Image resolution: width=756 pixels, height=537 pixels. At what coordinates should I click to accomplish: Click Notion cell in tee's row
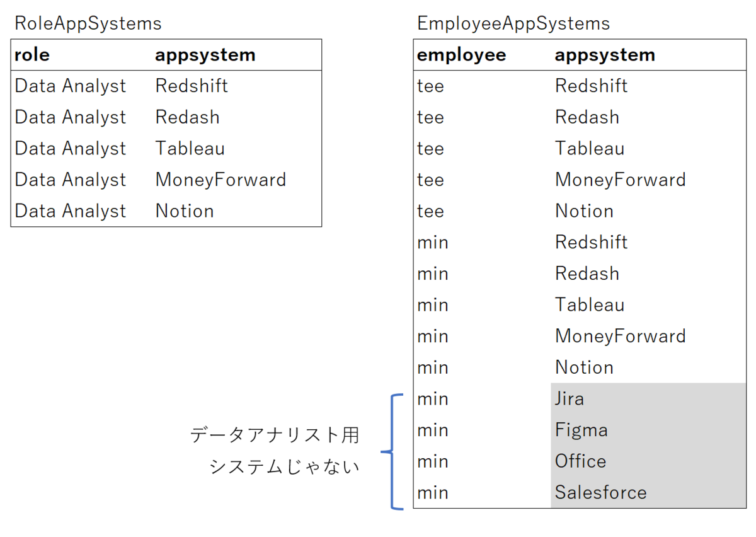(x=584, y=211)
